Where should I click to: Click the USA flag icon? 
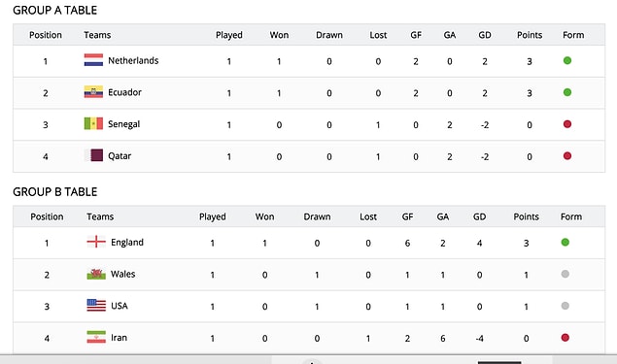96,306
